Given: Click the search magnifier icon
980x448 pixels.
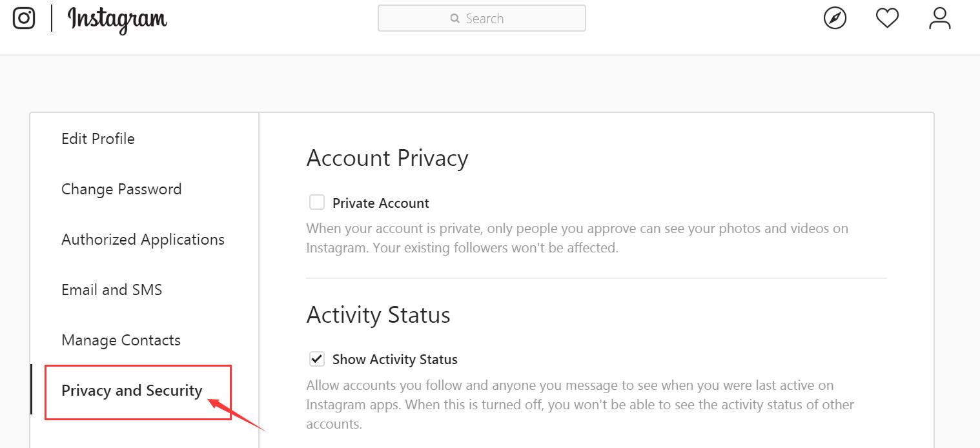Looking at the screenshot, I should 455,19.
